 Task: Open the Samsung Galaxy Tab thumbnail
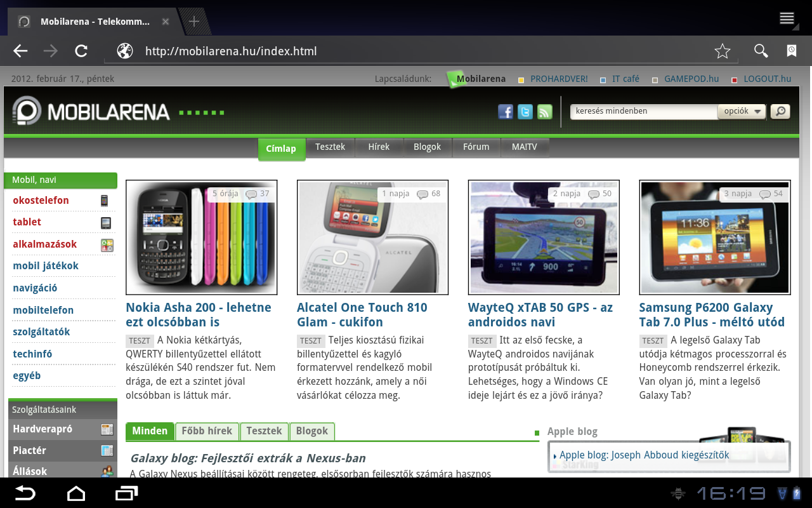(716, 237)
